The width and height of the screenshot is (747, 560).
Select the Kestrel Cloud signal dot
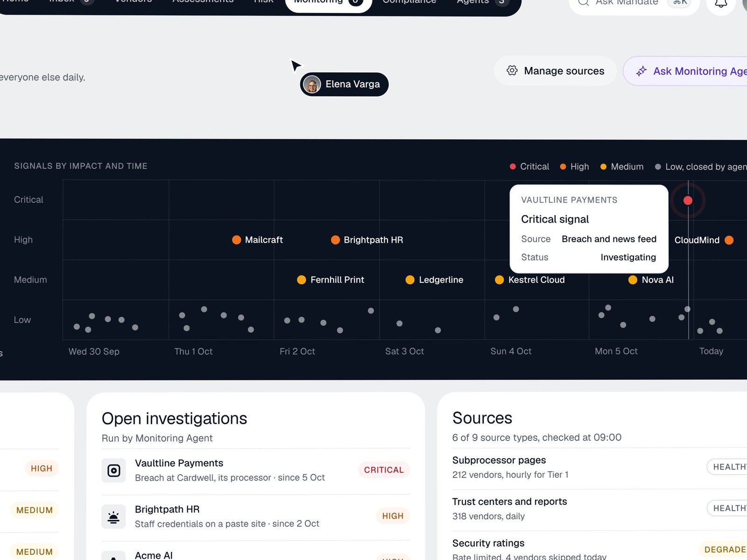point(500,280)
